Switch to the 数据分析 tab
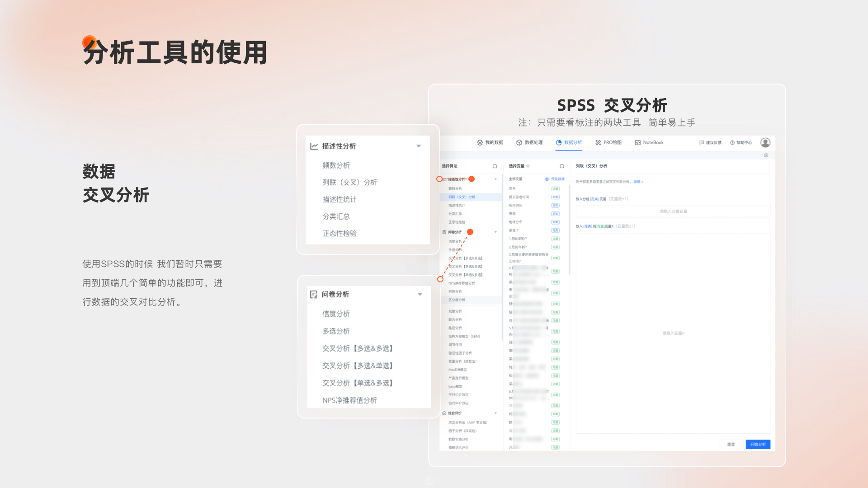The image size is (868, 488). point(569,143)
